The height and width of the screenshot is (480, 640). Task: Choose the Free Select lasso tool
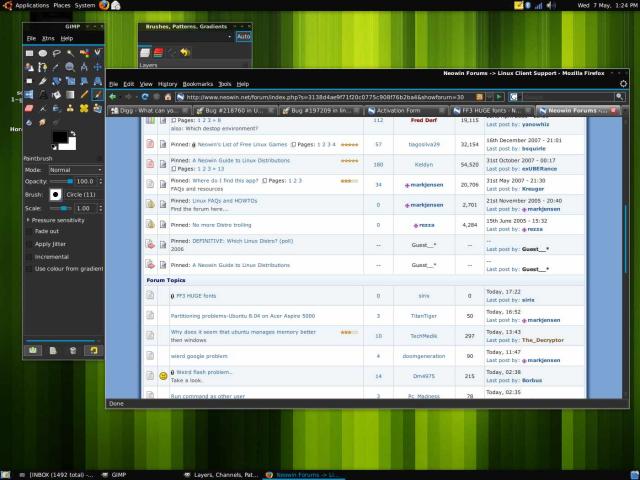[x=56, y=53]
